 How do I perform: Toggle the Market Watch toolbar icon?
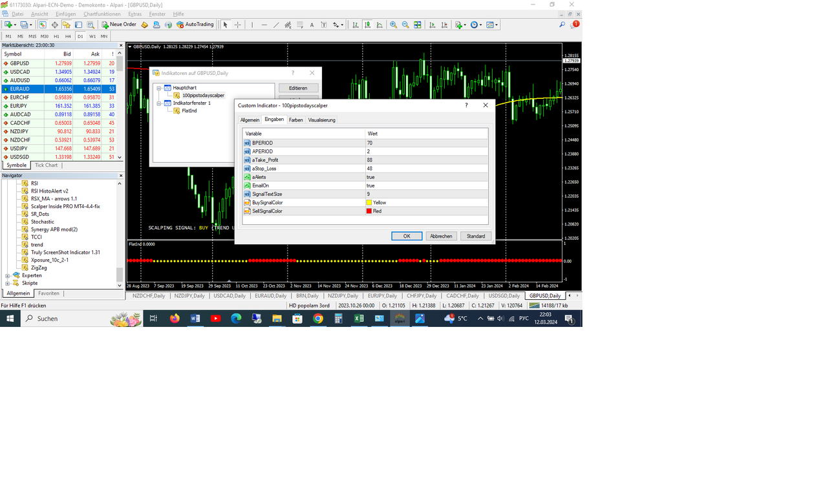(42, 25)
